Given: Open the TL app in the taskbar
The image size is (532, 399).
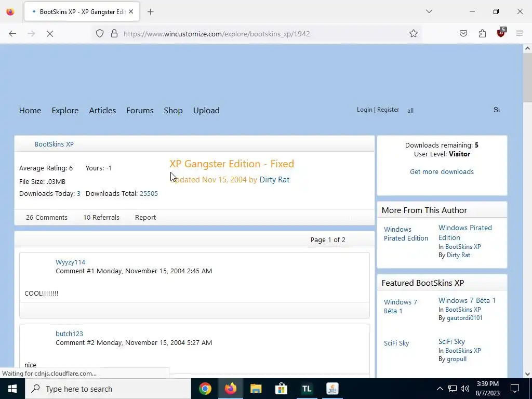Looking at the screenshot, I should 307,389.
